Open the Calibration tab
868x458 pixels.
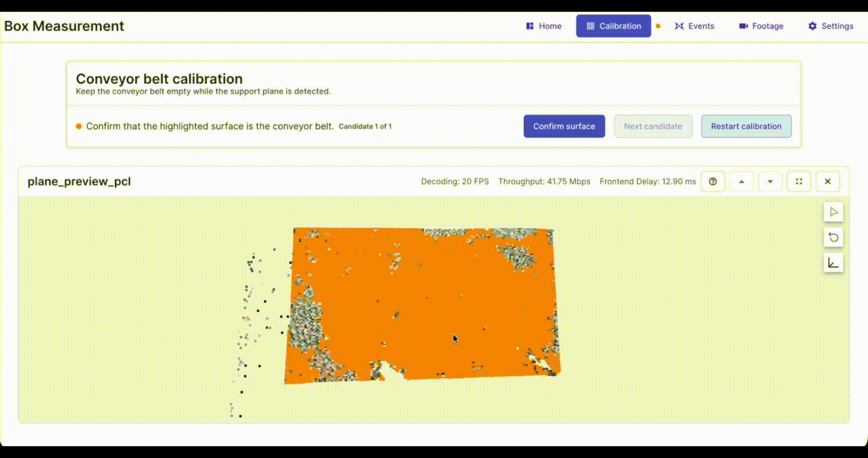[x=613, y=26]
